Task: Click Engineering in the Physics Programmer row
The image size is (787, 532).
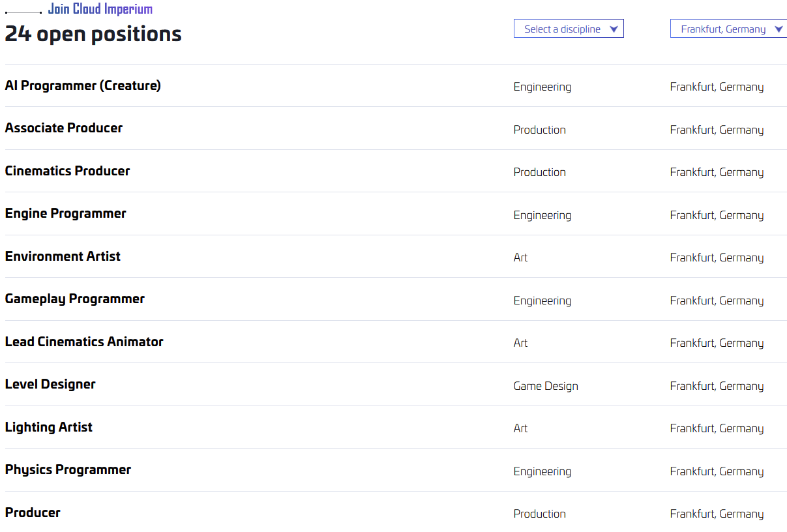Action: [x=542, y=471]
